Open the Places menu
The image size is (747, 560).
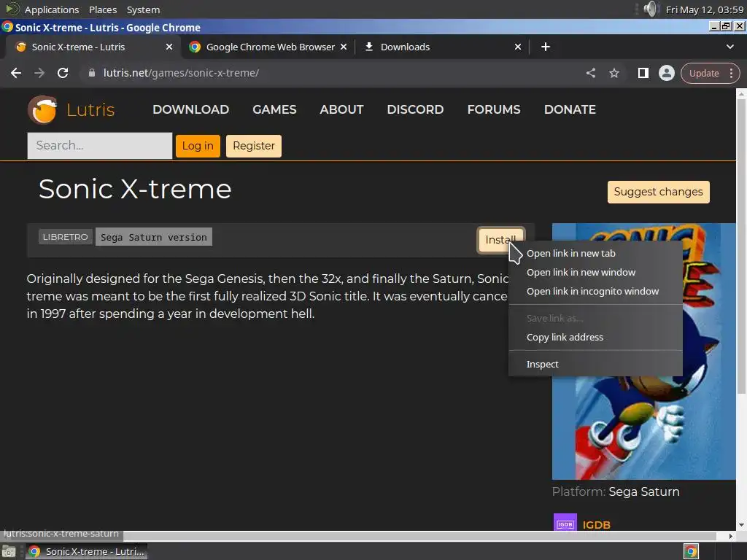coord(103,9)
